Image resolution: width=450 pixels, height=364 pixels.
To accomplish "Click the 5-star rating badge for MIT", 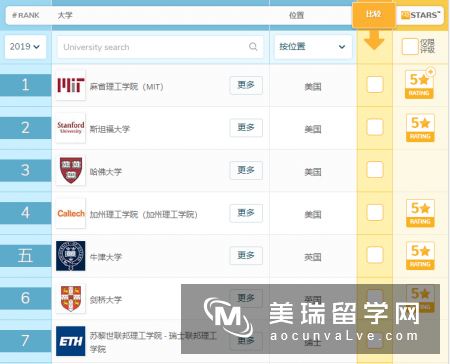I will coord(419,85).
